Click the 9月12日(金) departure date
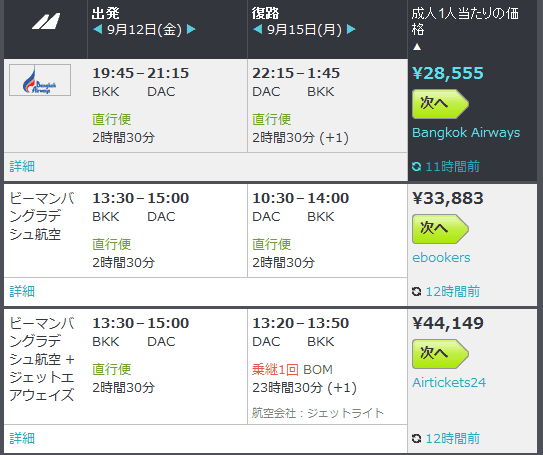The image size is (543, 455). (144, 29)
